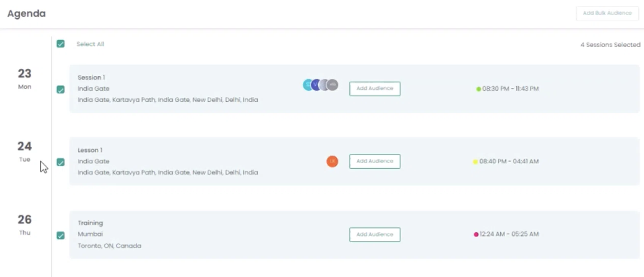
Task: Select the 23 Mon date marker
Action: (x=24, y=78)
